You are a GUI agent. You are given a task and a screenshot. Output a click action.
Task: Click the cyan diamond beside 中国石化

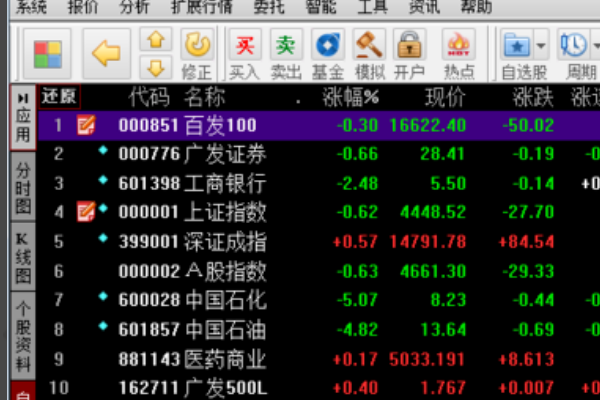[x=103, y=296]
